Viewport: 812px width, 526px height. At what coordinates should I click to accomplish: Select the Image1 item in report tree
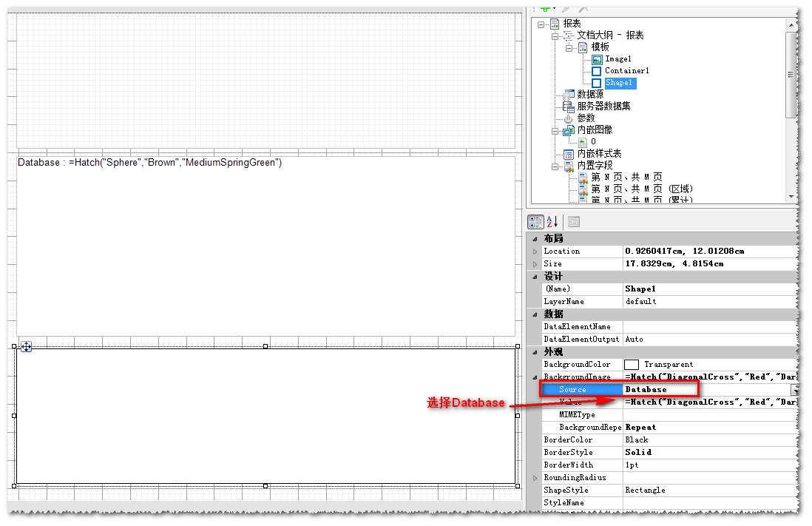pos(618,59)
